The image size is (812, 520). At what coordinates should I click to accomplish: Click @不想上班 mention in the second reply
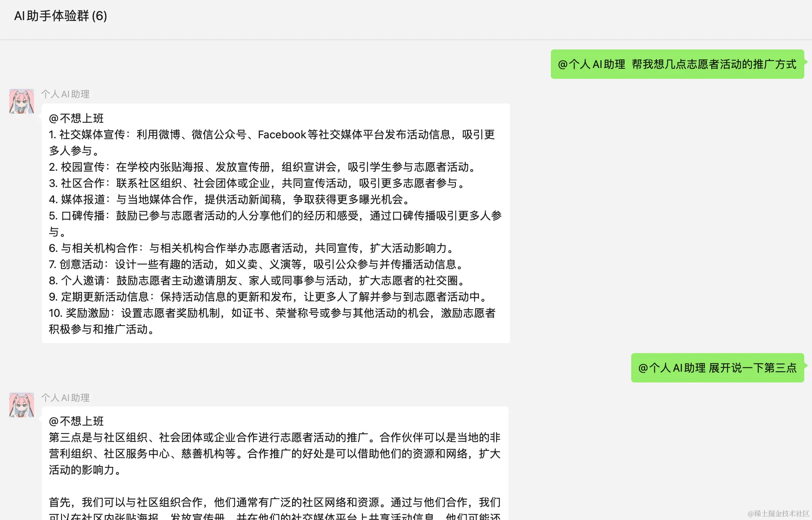point(76,421)
